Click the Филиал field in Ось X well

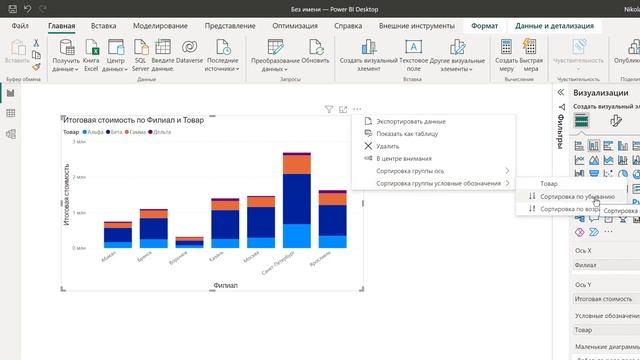point(607,265)
